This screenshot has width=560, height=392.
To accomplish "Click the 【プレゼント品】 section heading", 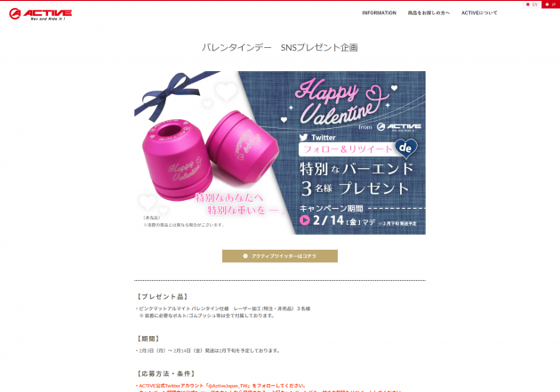I will [x=163, y=297].
